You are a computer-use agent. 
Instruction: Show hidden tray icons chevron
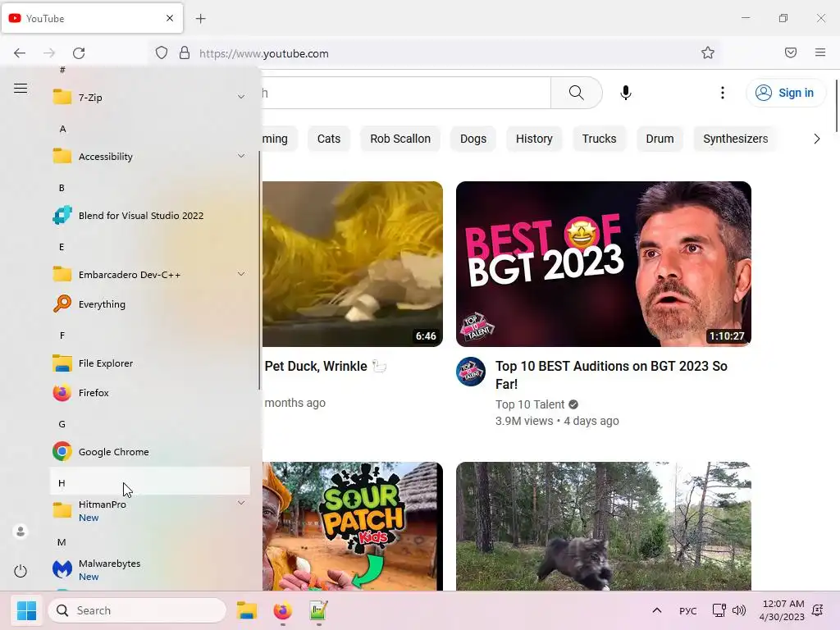[x=657, y=610]
